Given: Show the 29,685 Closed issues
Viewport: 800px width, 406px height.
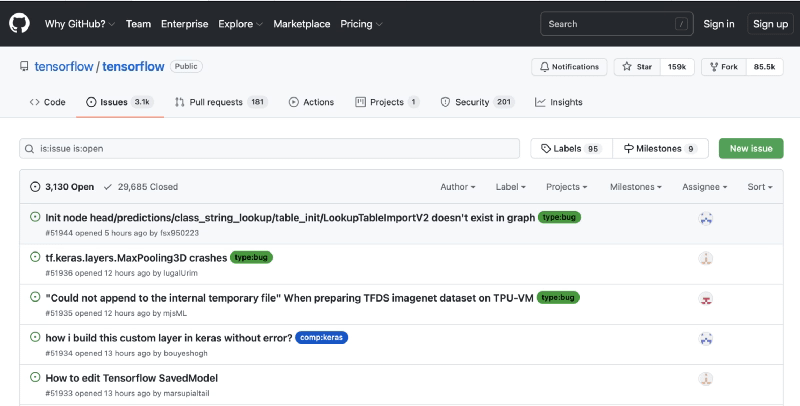Looking at the screenshot, I should coord(140,187).
